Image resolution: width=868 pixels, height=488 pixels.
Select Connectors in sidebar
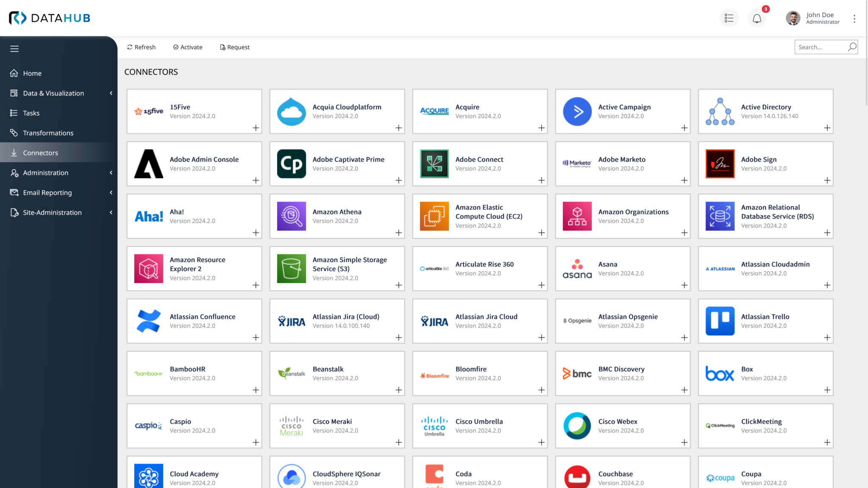click(x=58, y=153)
